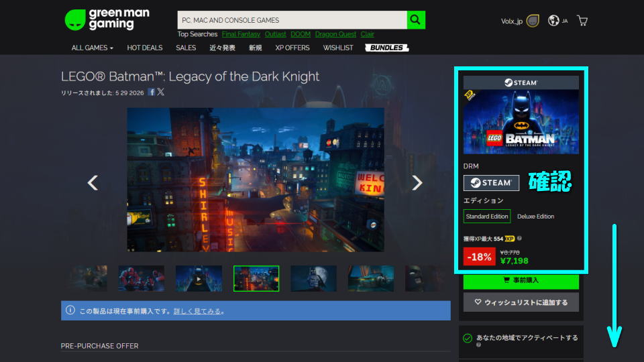Share the game on Facebook
The height and width of the screenshot is (362, 644).
[x=152, y=93]
